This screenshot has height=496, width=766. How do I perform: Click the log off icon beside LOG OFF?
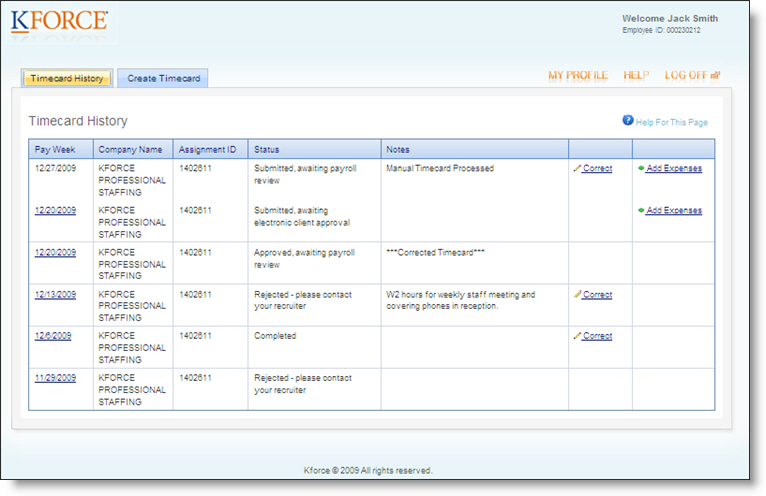pos(715,75)
